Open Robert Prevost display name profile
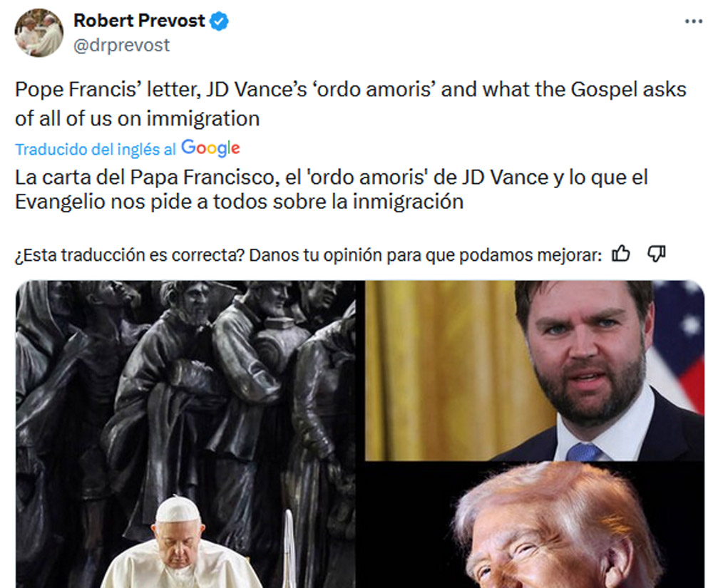This screenshot has height=588, width=713. coord(139,21)
